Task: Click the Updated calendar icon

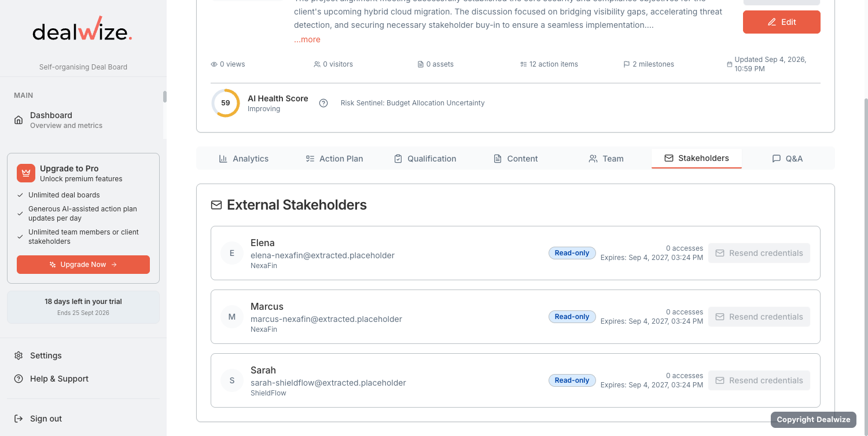Action: click(x=730, y=64)
